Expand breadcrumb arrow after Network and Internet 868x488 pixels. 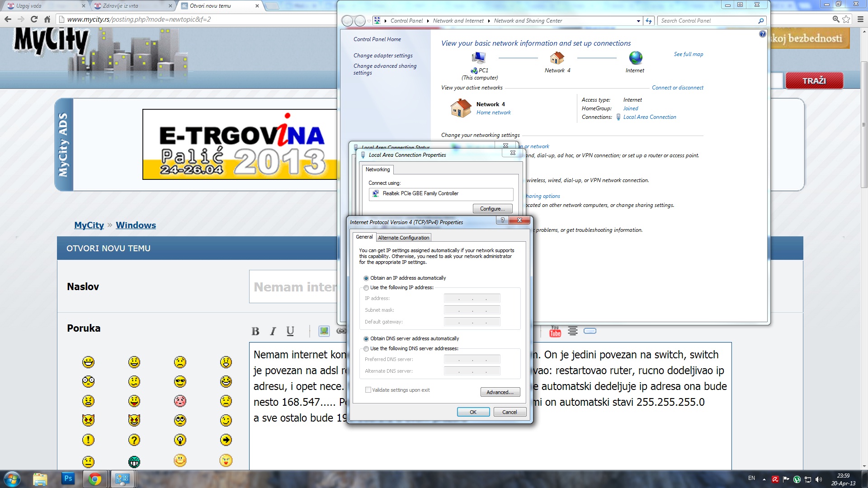(489, 21)
